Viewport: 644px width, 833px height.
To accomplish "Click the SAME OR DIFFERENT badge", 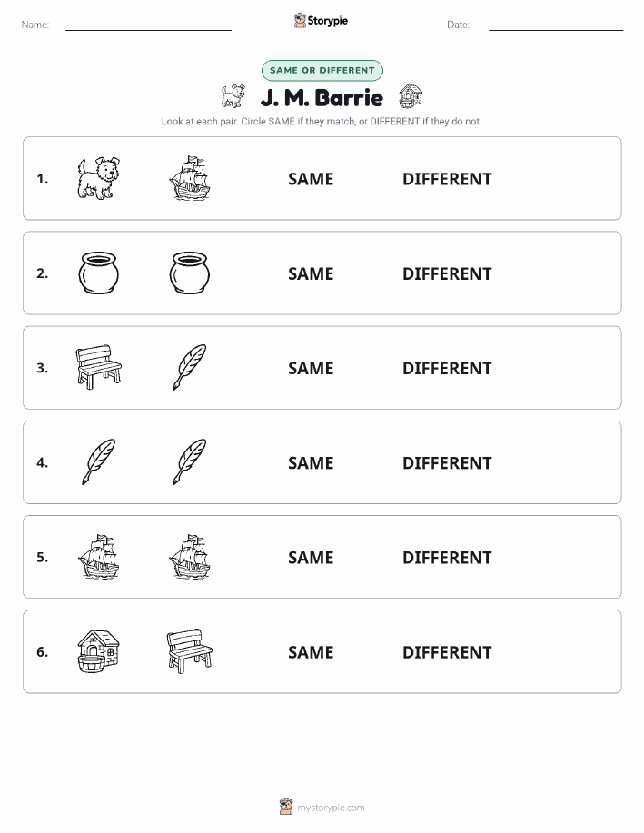I will pyautogui.click(x=322, y=70).
